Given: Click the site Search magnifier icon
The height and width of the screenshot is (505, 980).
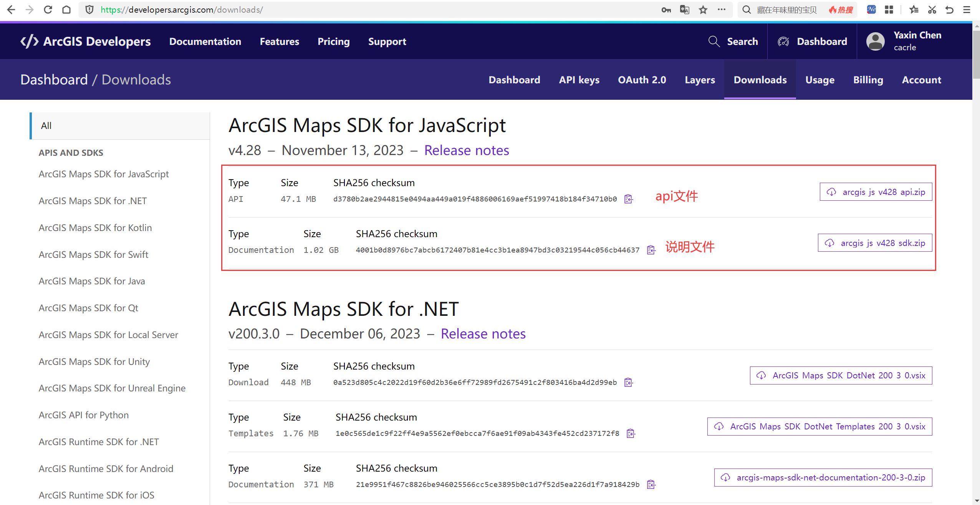Looking at the screenshot, I should tap(714, 41).
